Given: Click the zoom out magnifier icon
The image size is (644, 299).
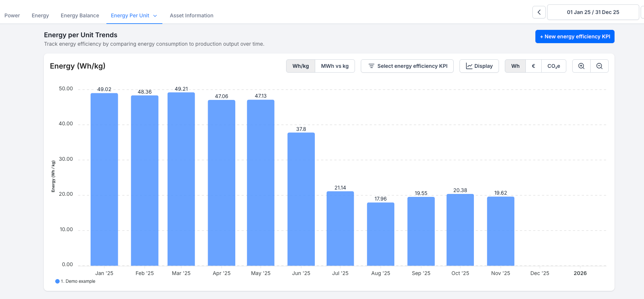Looking at the screenshot, I should point(599,66).
